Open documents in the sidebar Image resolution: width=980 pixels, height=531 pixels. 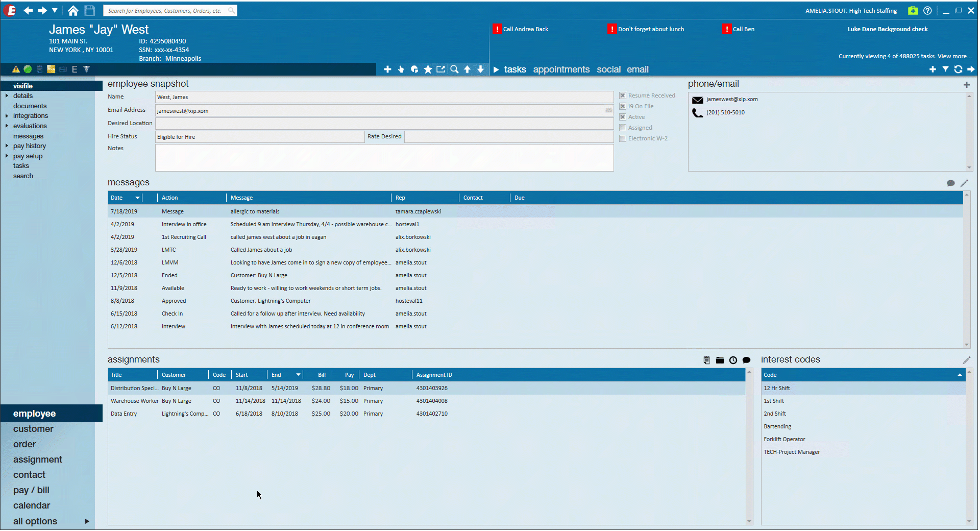(30, 106)
